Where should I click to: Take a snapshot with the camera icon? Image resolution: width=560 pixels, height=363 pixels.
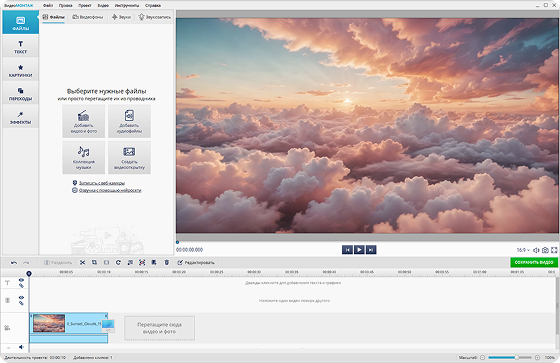545,250
